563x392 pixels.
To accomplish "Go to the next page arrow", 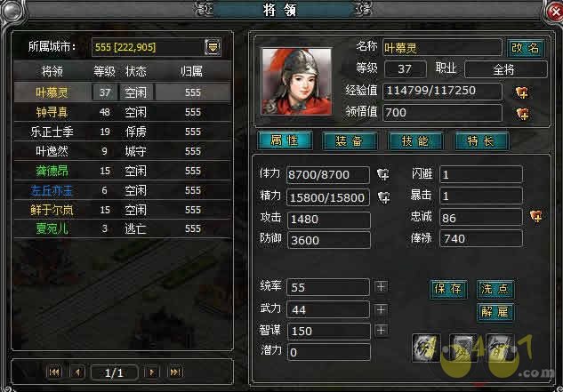I will 151,372.
